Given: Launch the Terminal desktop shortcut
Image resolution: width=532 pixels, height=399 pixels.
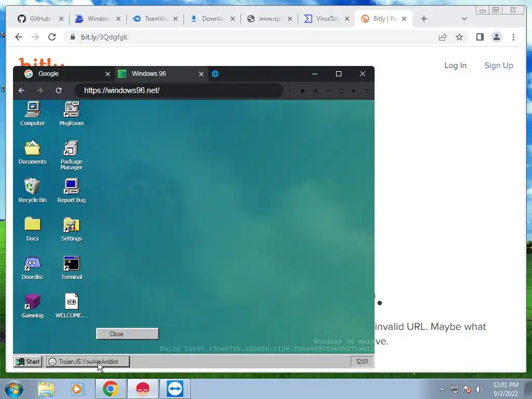Looking at the screenshot, I should point(72,268).
